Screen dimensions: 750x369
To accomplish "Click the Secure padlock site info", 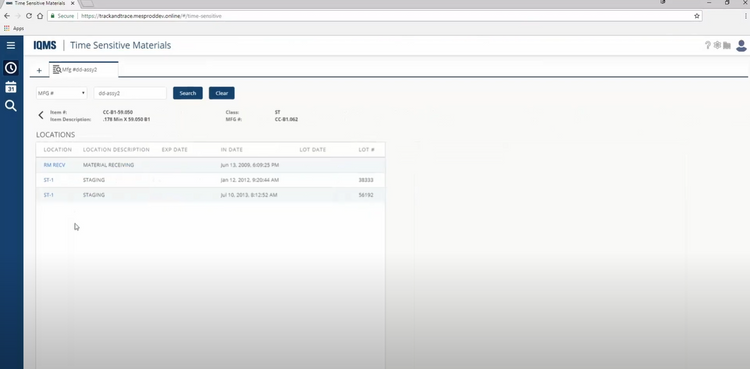I will click(63, 16).
